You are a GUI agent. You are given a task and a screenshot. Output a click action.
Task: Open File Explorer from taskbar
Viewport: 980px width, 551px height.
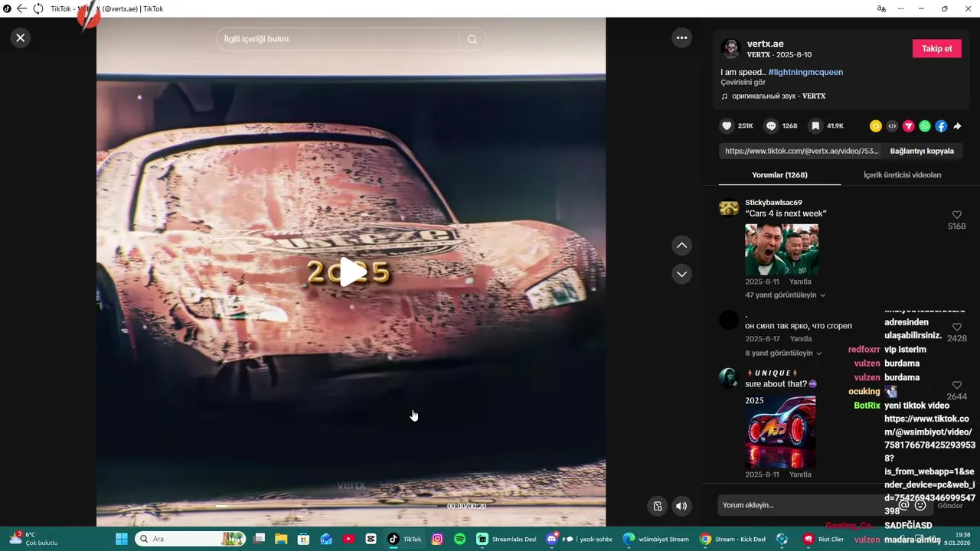click(x=281, y=539)
